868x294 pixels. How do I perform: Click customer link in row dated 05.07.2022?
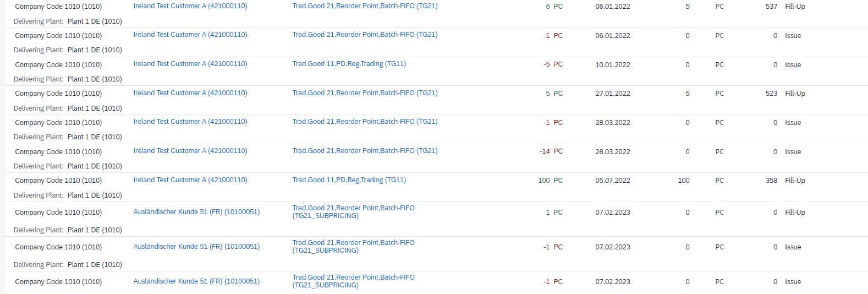coord(190,180)
